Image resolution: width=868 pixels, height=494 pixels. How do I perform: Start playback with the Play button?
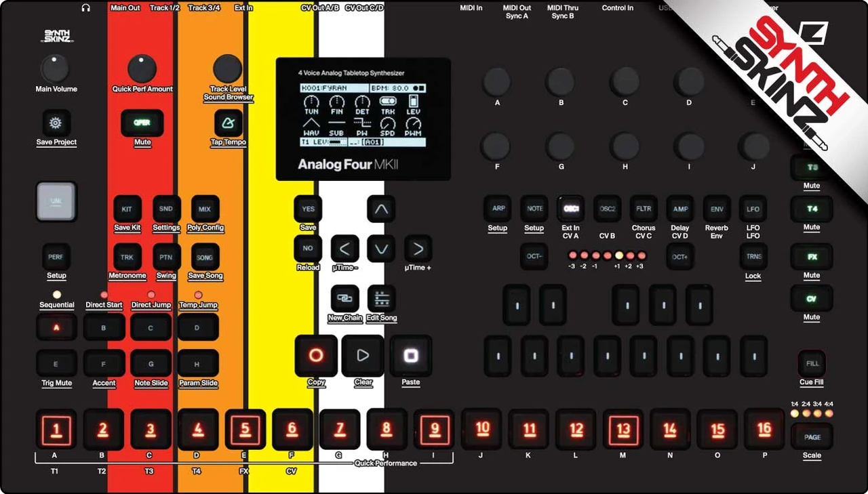coord(363,356)
